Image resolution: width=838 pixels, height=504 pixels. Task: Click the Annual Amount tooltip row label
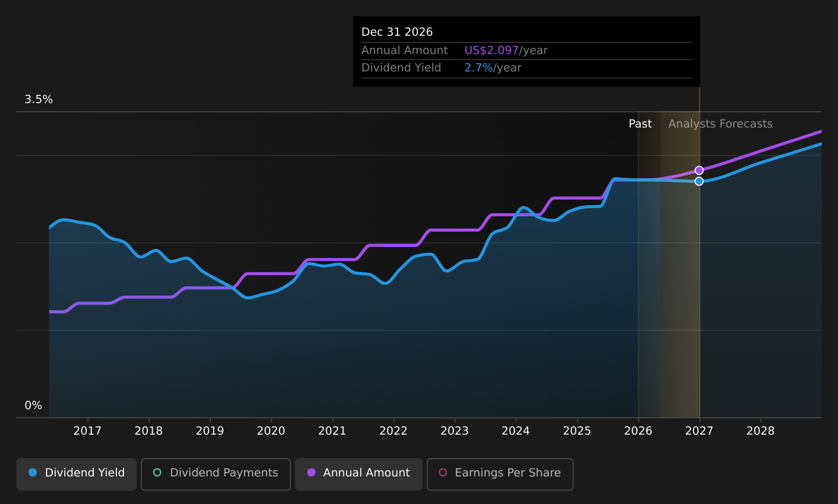(x=404, y=51)
